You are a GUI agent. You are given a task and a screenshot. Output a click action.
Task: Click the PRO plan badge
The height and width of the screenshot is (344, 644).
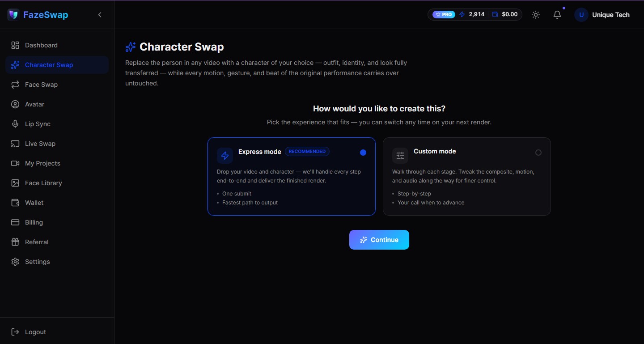(x=444, y=14)
